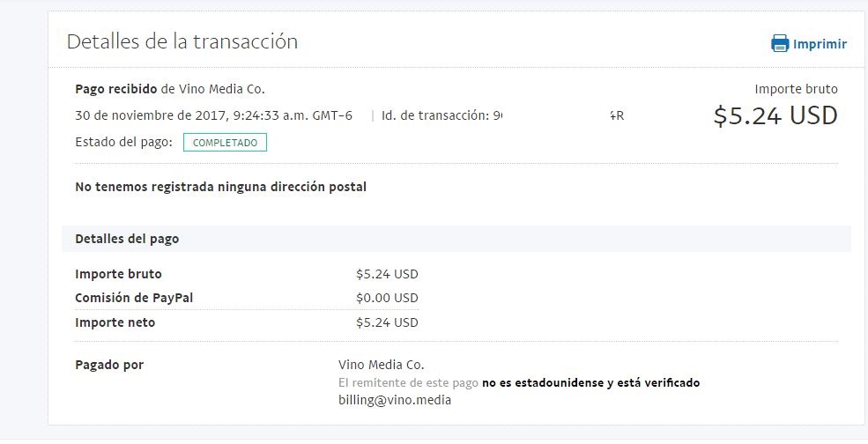Click the Id. de transacción text

[x=436, y=115]
